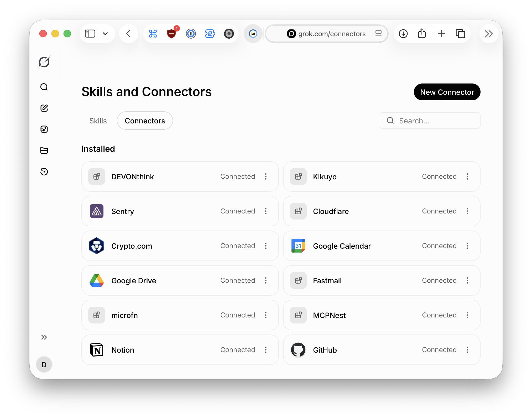Image resolution: width=532 pixels, height=418 pixels.
Task: Open options menu for microfn
Action: coord(266,315)
